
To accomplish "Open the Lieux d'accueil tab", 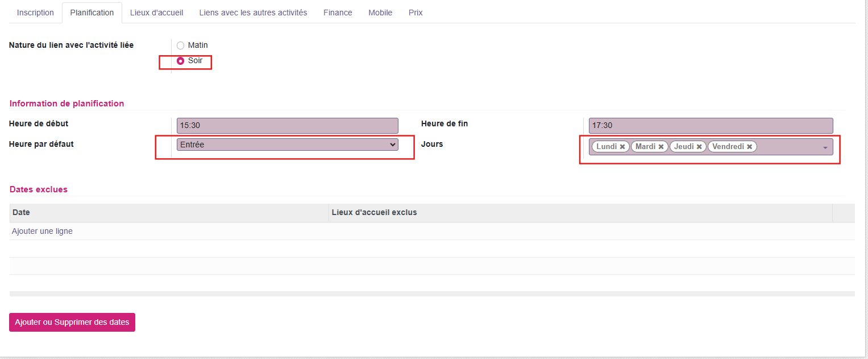I will pos(156,13).
